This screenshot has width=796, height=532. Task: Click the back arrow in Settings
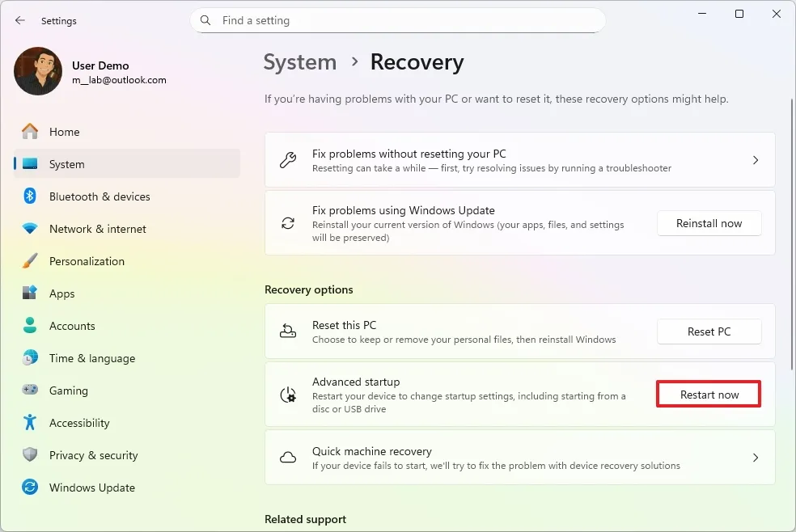coord(20,20)
